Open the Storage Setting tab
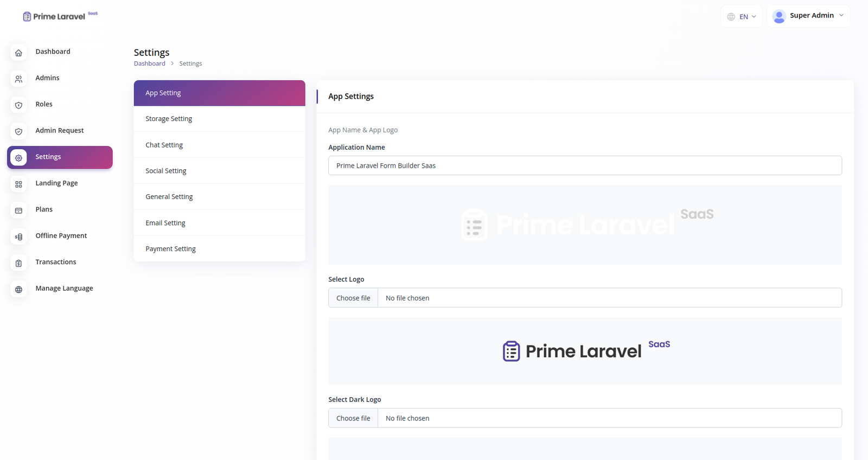Screen dimensions: 868x460 pyautogui.click(x=169, y=119)
